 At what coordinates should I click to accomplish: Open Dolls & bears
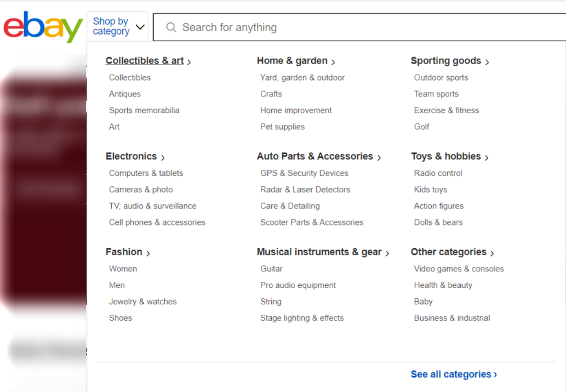[438, 222]
